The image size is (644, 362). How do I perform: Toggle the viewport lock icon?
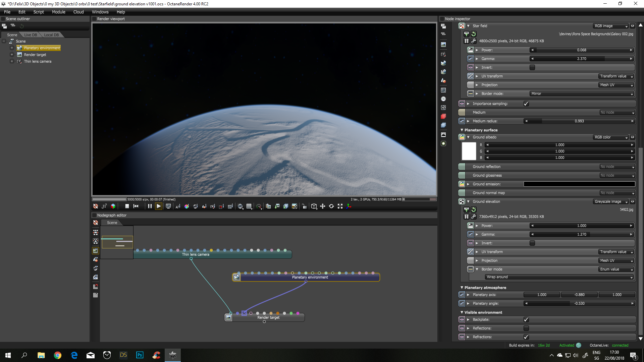(x=304, y=206)
